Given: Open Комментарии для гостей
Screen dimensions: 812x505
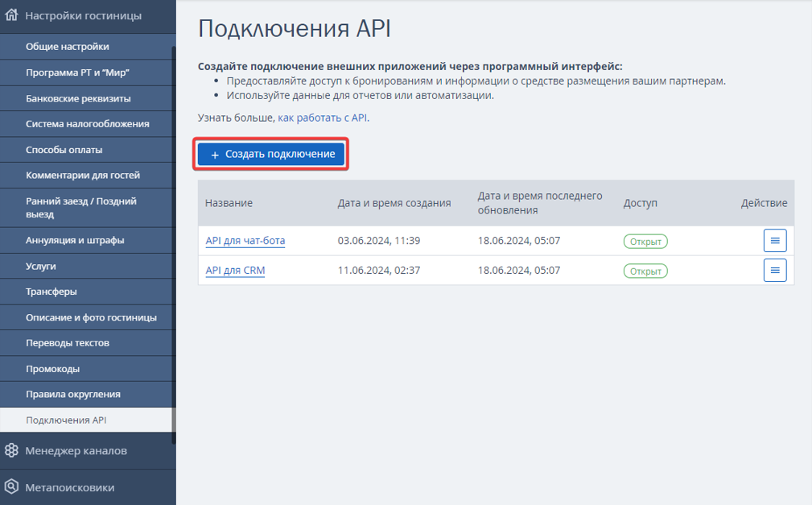Looking at the screenshot, I should (x=86, y=176).
